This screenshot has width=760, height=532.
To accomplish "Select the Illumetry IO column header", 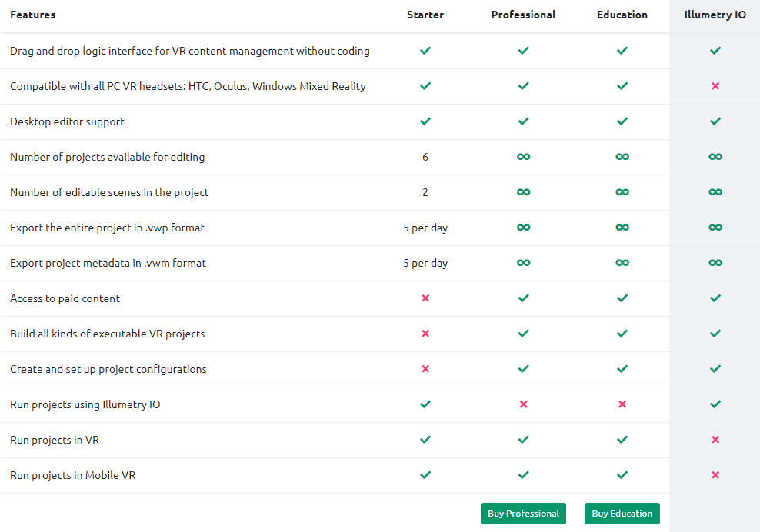I will tap(715, 15).
